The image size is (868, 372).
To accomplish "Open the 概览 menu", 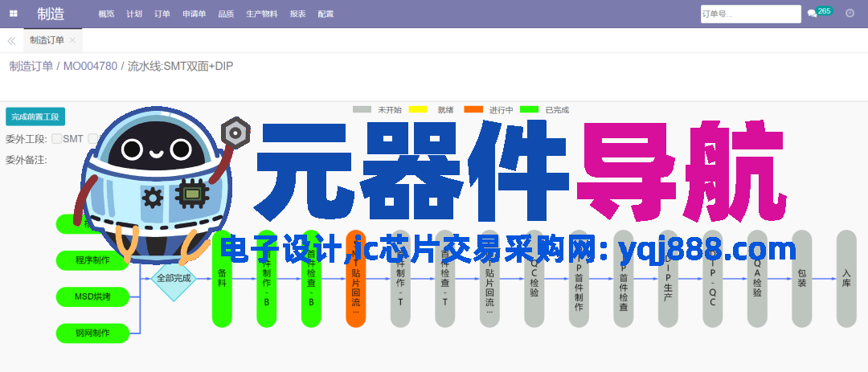I will coord(106,14).
